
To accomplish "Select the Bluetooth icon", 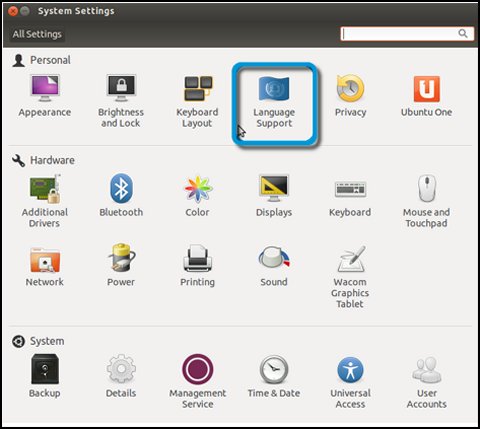I will pos(121,196).
